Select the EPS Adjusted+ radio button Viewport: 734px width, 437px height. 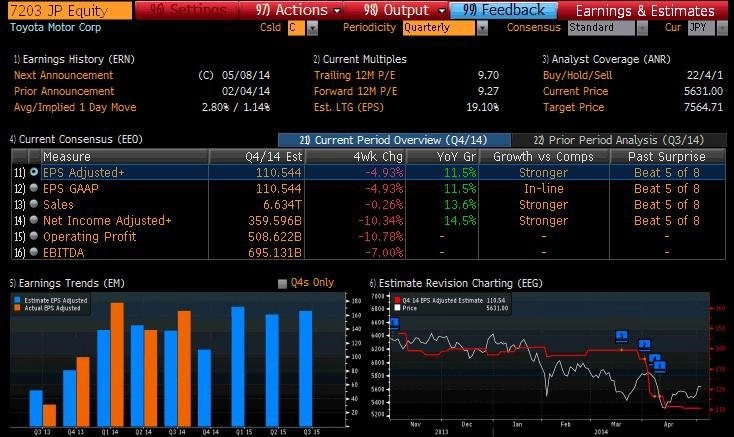pos(34,172)
